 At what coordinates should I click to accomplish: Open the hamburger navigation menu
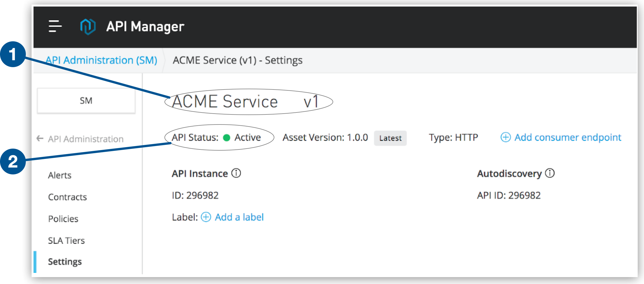(x=55, y=26)
